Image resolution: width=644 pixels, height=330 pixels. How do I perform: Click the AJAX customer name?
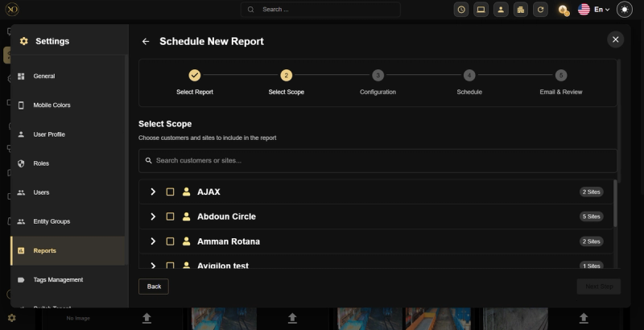point(208,192)
